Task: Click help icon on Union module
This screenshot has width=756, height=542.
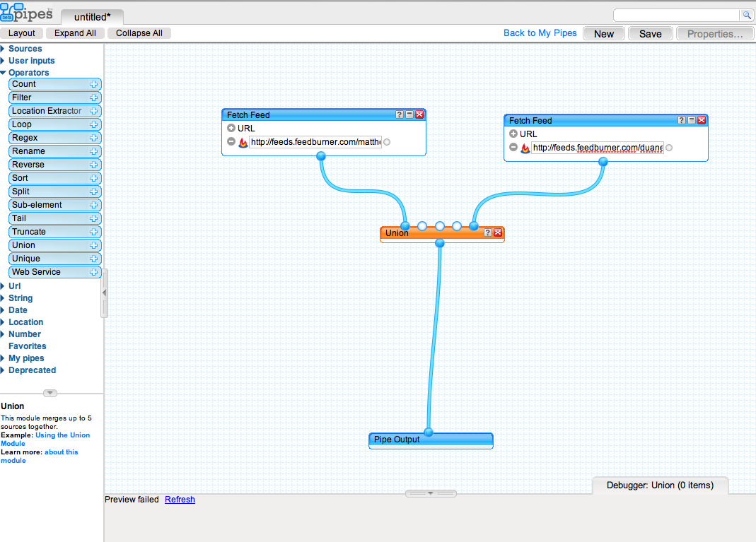Action: tap(488, 232)
